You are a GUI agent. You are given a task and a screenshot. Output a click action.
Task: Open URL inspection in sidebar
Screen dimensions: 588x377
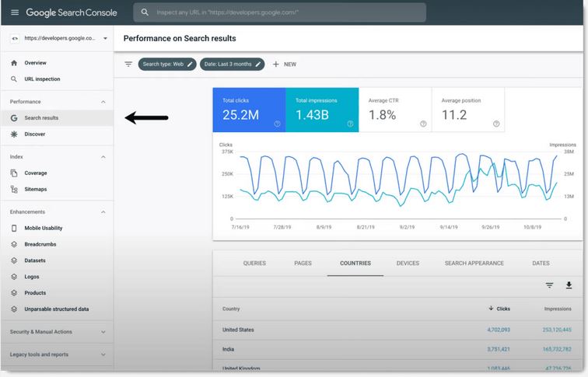pyautogui.click(x=42, y=79)
